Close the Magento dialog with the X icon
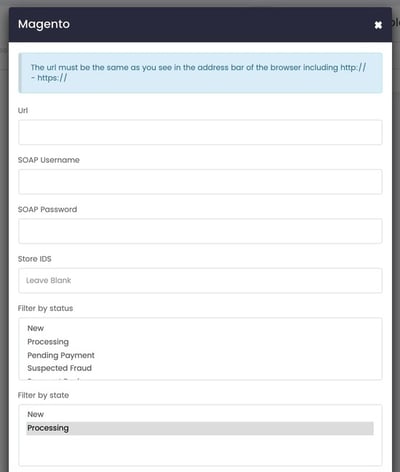The image size is (400, 472). click(x=378, y=25)
